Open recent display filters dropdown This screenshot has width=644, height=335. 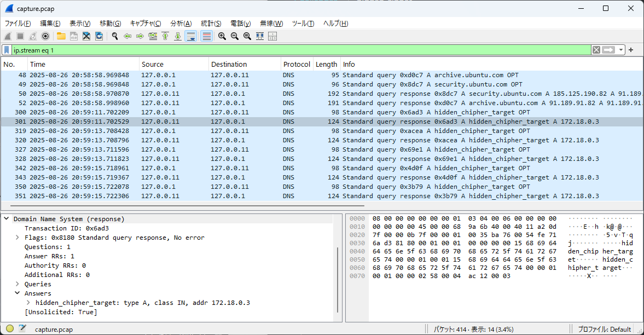(620, 50)
